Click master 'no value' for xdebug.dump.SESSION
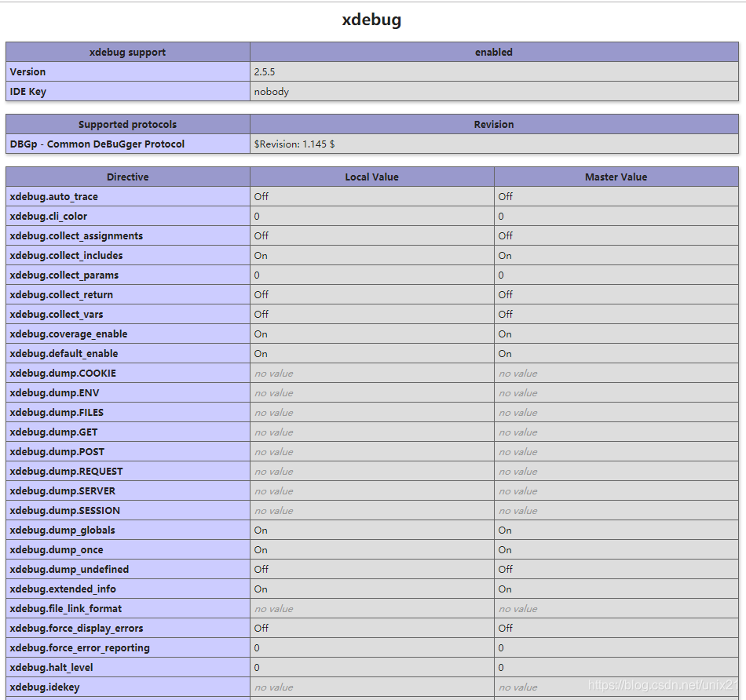 [518, 511]
